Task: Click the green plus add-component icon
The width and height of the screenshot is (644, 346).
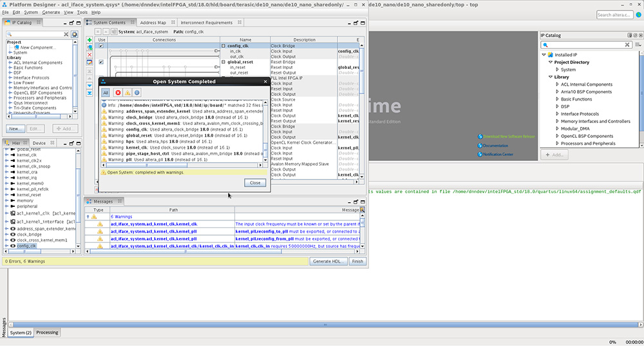Action: coord(90,40)
